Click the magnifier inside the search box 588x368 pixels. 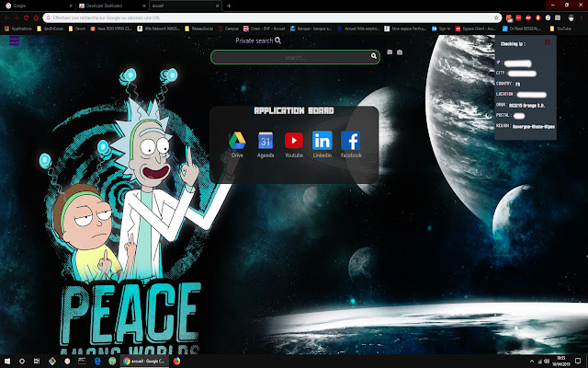point(374,56)
